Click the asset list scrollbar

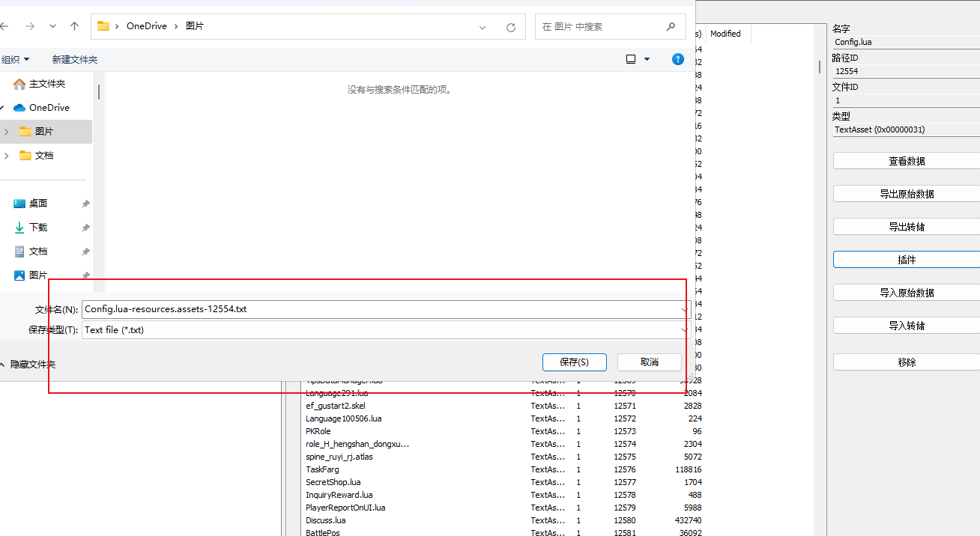point(820,66)
